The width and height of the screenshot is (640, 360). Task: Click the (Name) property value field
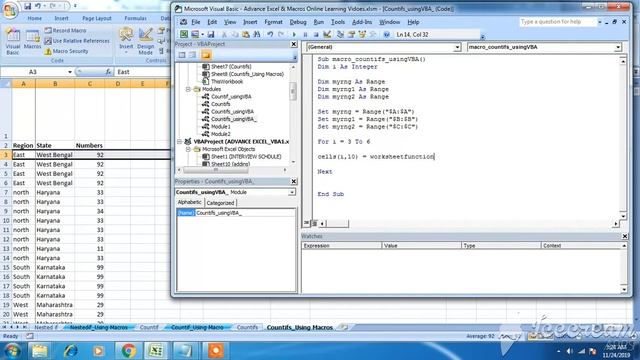click(245, 213)
